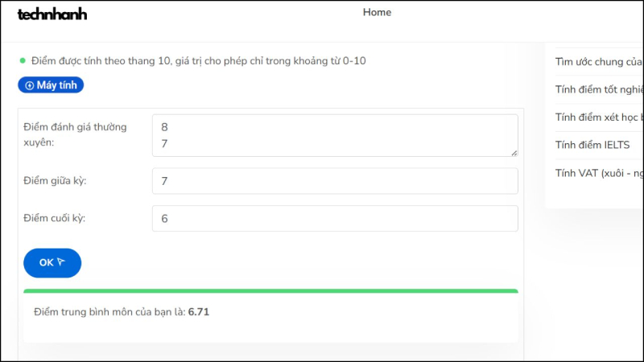644x362 pixels.
Task: Open the Home menu item
Action: click(377, 12)
